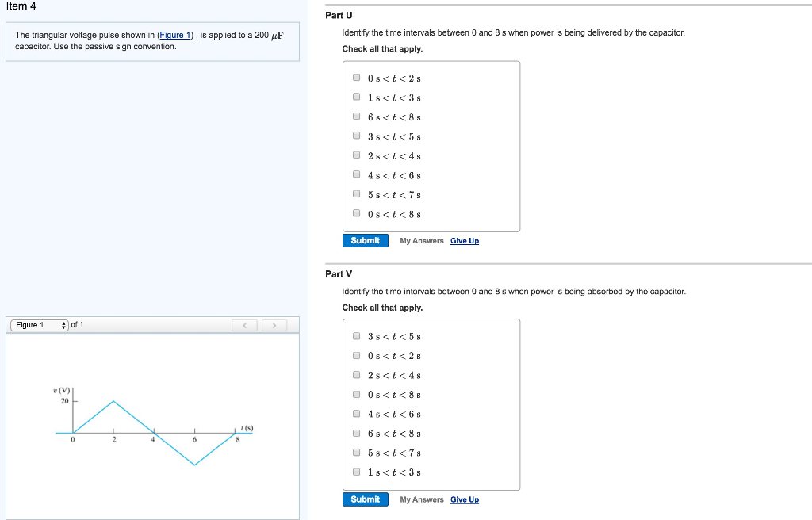Check the "5 s < t < 7 s" option in Part V
Image resolution: width=812 pixels, height=520 pixels.
[x=356, y=452]
